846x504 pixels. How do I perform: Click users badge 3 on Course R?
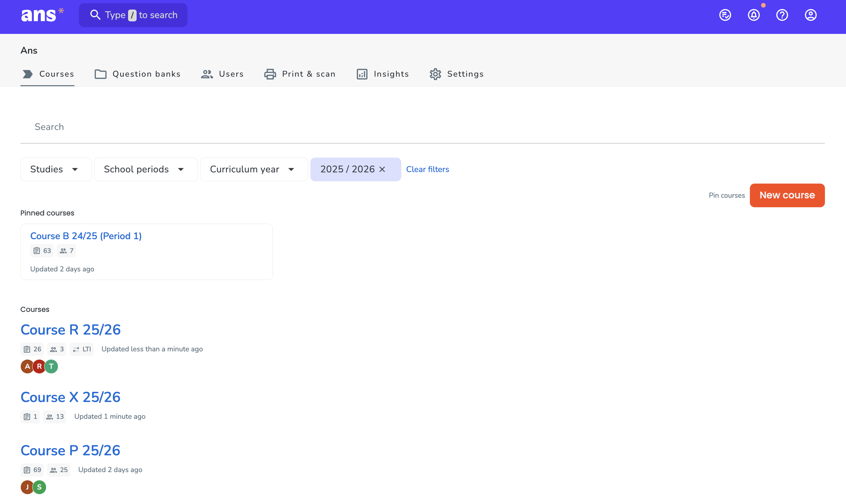[57, 349]
